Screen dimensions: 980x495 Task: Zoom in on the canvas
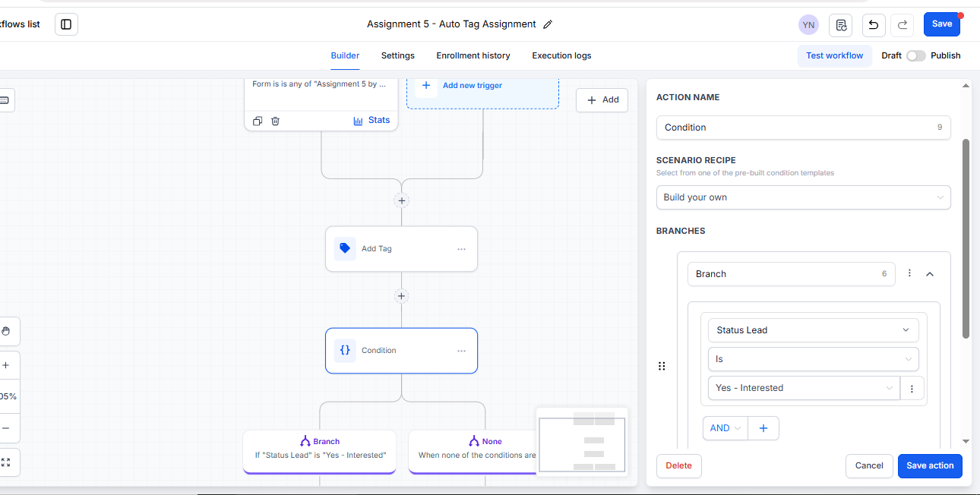[x=6, y=365]
